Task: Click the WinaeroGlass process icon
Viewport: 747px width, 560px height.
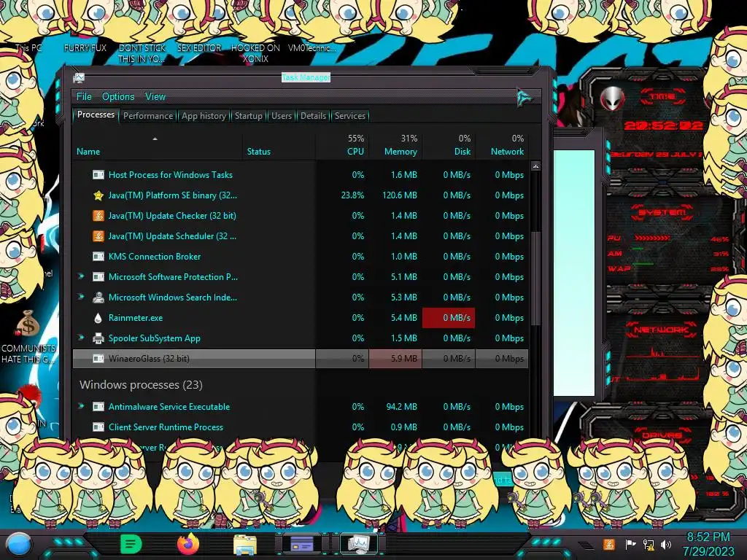Action: (98, 359)
